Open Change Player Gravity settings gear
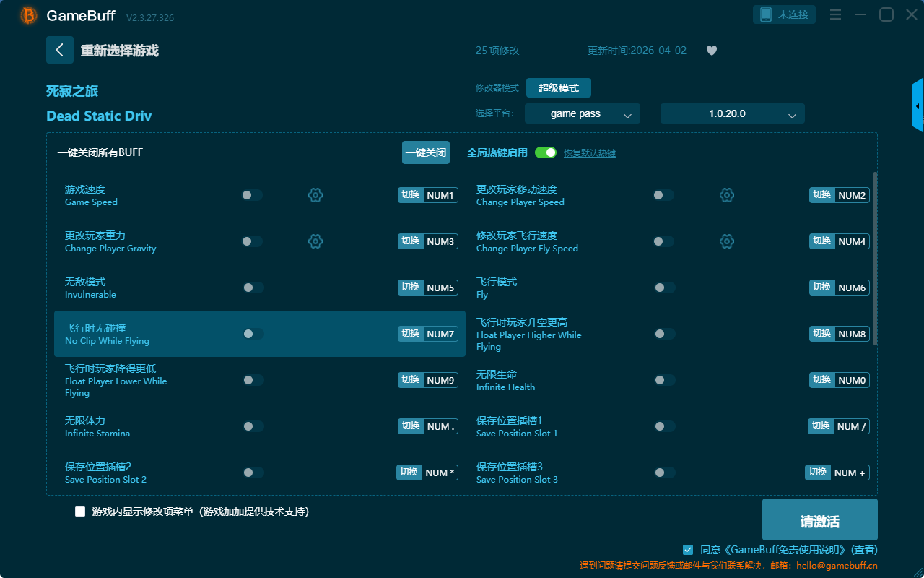Screen dimensions: 924x578 pos(315,241)
